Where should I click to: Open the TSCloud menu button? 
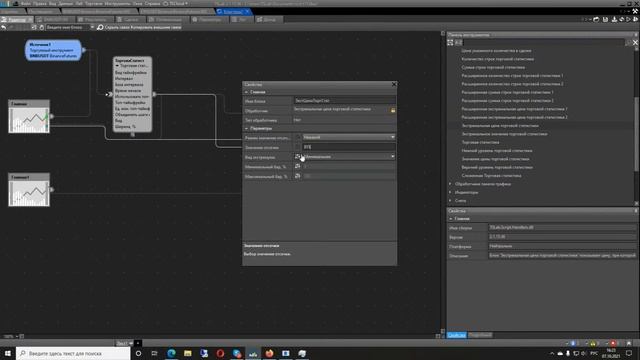(176, 3)
